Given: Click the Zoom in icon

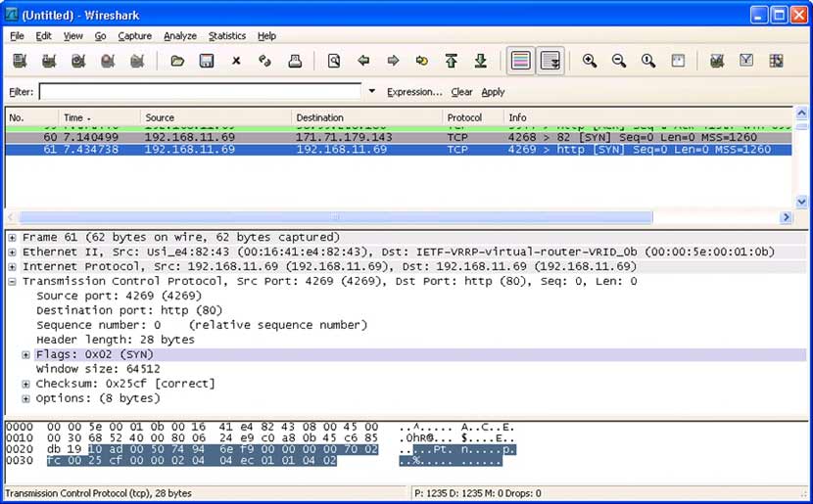Looking at the screenshot, I should 590,61.
